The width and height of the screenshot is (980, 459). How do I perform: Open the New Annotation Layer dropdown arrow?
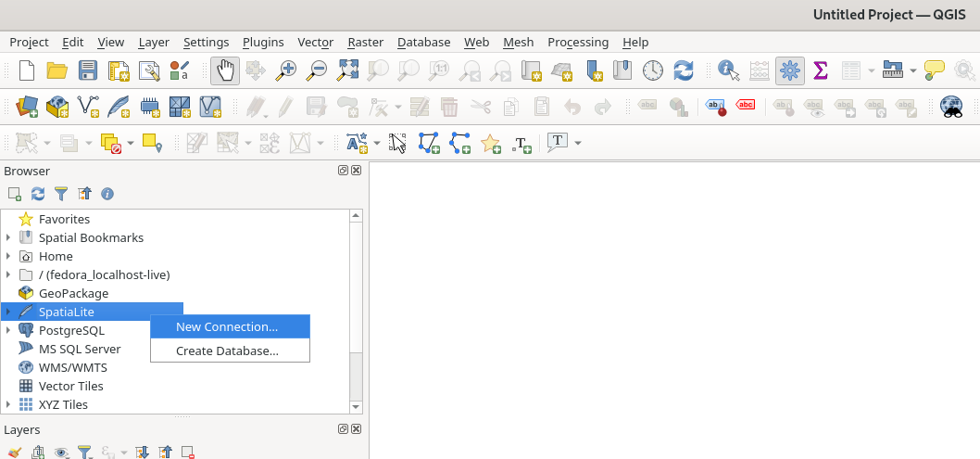coord(377,143)
